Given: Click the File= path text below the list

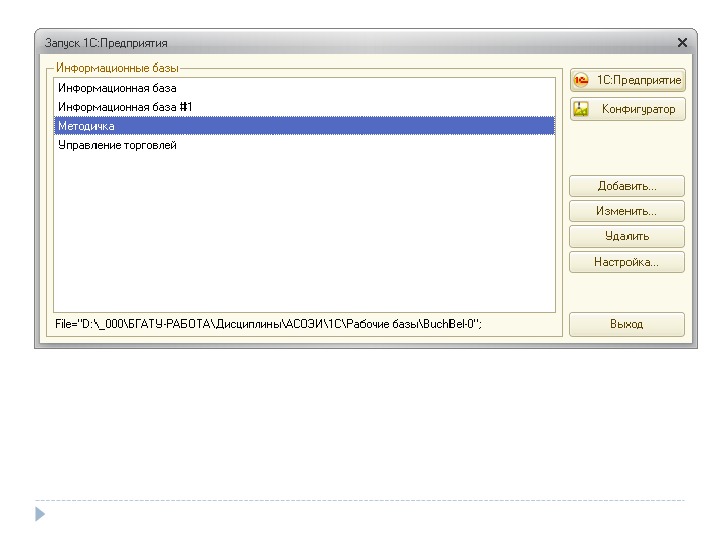Looking at the screenshot, I should pos(268,324).
